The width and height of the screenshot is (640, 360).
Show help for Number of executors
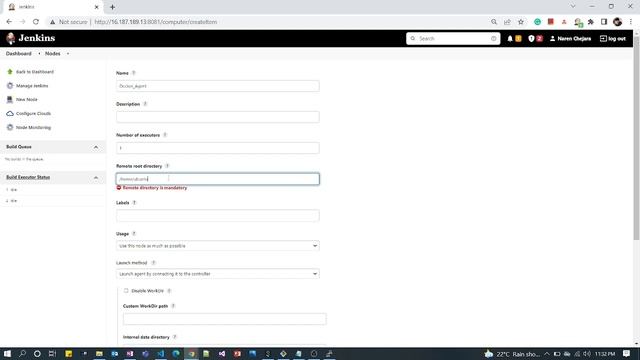[x=165, y=135]
